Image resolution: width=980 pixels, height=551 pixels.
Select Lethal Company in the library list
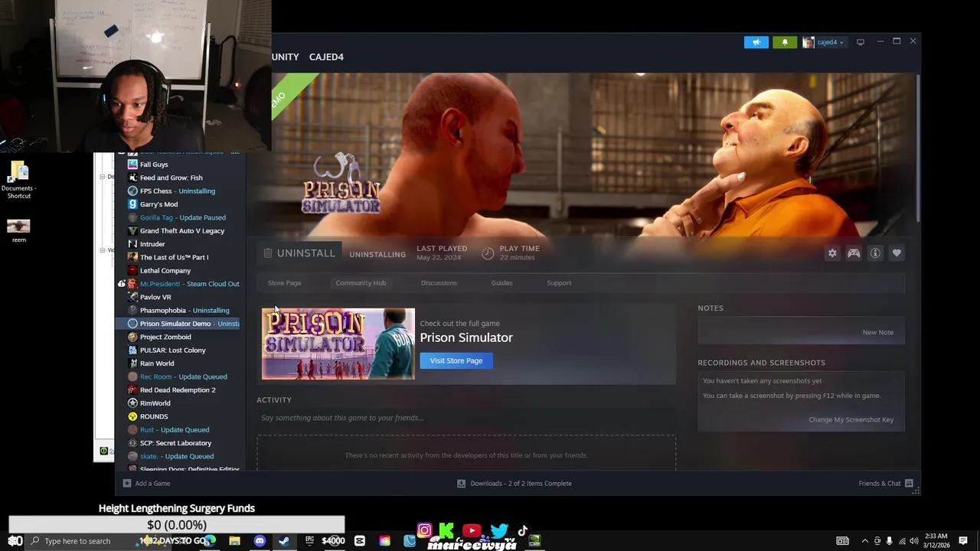pyautogui.click(x=165, y=271)
